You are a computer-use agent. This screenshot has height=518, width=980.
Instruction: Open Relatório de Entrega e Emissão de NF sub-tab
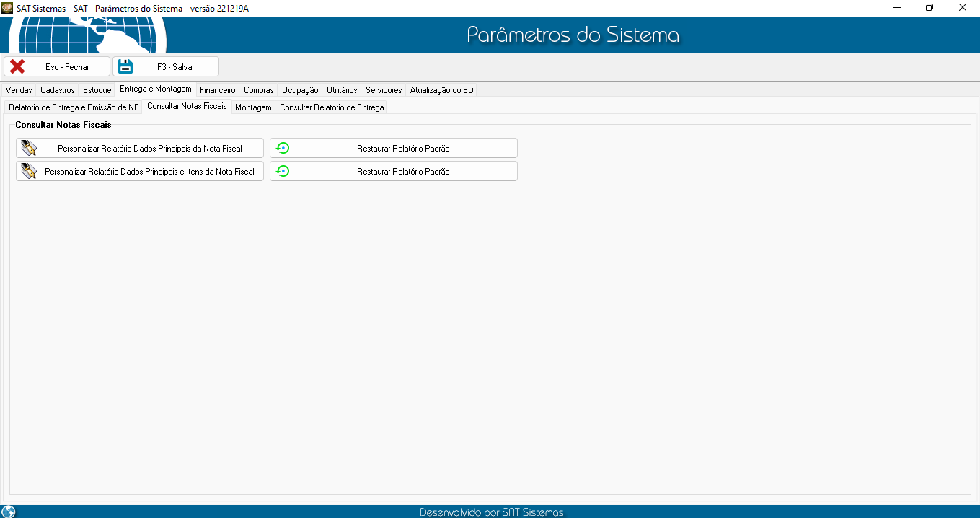[x=74, y=107]
